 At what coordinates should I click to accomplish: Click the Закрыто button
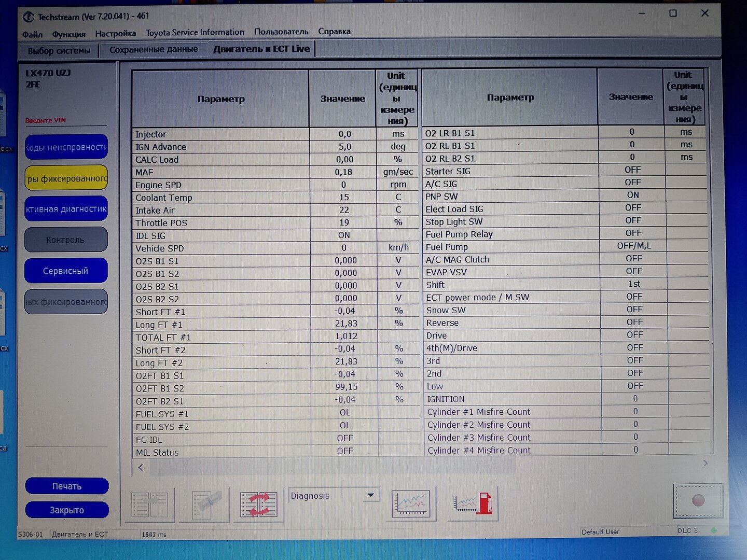67,510
